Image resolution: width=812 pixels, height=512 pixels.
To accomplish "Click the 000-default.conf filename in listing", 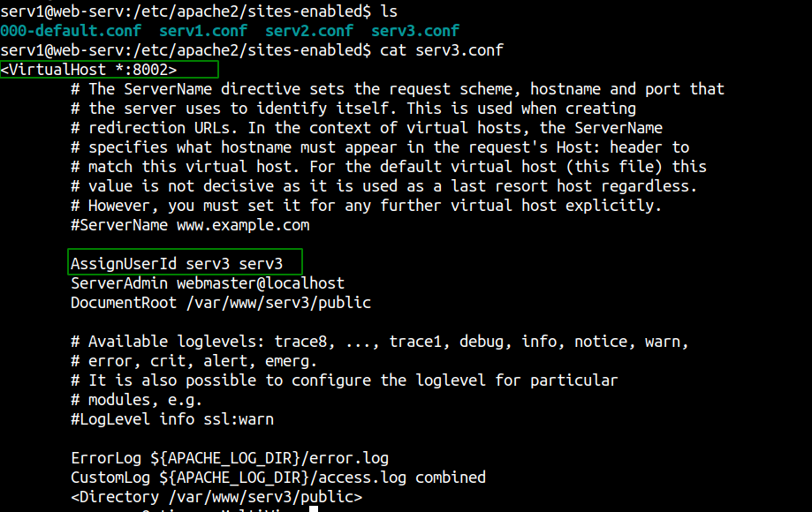I will click(71, 31).
